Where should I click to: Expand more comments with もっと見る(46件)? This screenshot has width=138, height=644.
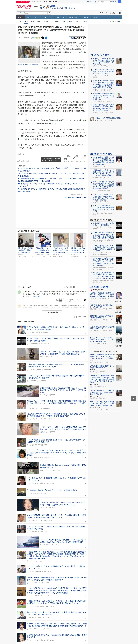pos(52,312)
